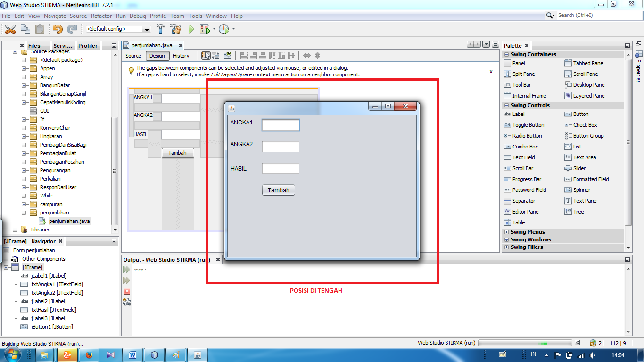Switch to the Source tab of penjumlahan.java
Image resolution: width=644 pixels, height=362 pixels.
(x=132, y=56)
